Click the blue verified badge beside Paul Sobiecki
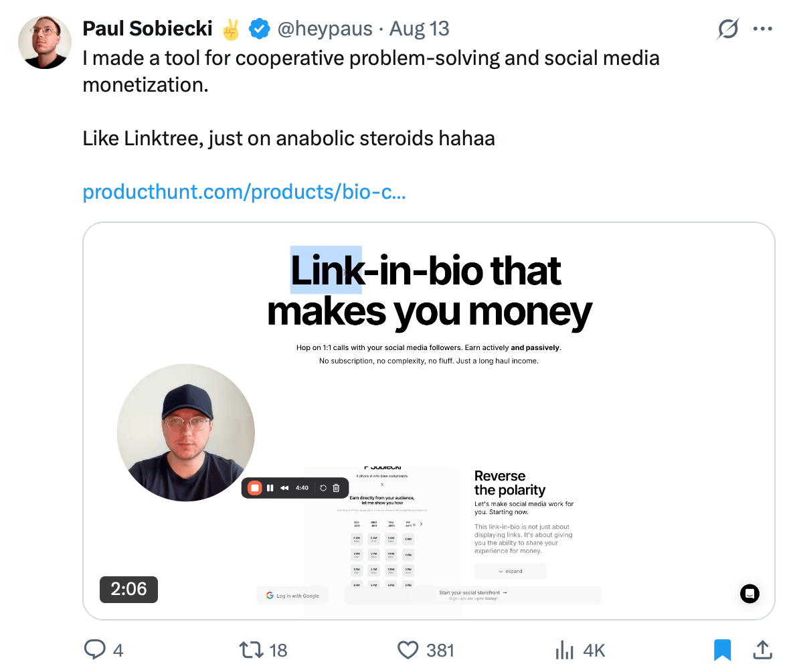Viewport: 791px width, 672px height. point(260,29)
